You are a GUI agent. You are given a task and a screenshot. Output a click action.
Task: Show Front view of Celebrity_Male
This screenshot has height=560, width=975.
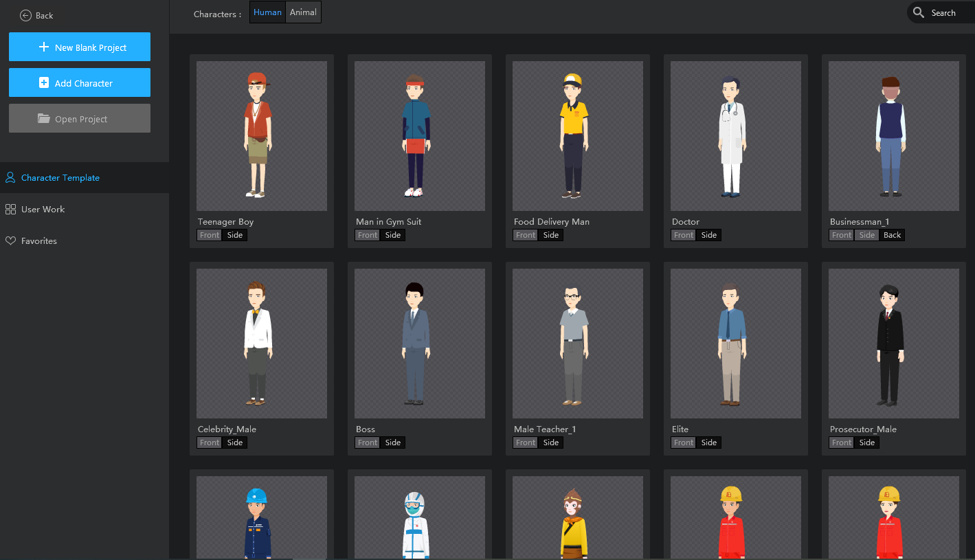click(210, 443)
